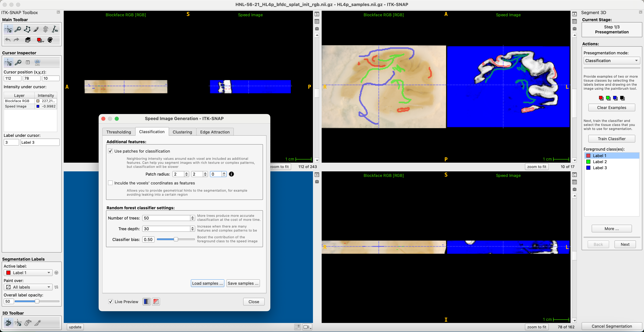Adjust the Classifier bias slider
Viewport: 644px width, 332px height.
point(176,239)
